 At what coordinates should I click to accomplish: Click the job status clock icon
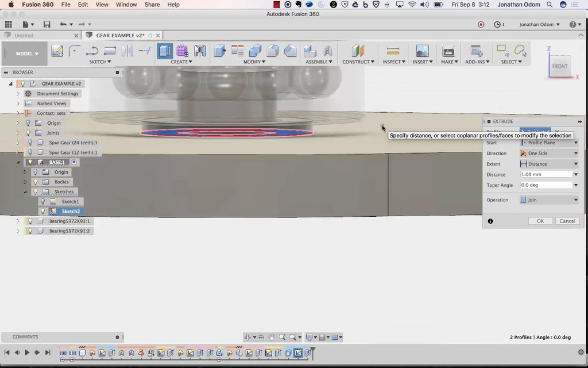[x=497, y=24]
